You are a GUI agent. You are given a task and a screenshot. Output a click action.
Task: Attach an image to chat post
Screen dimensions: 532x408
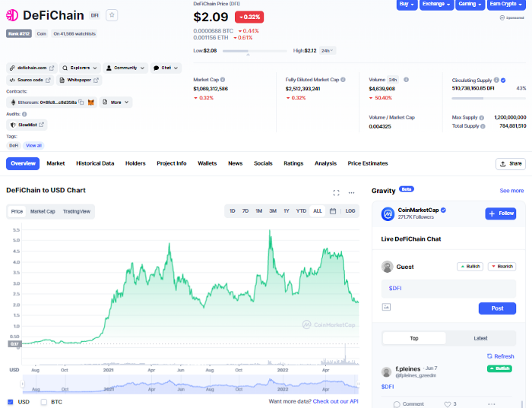click(x=386, y=307)
